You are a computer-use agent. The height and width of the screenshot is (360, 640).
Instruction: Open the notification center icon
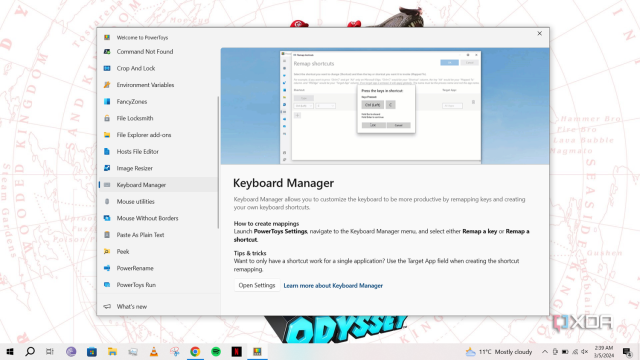(x=627, y=351)
